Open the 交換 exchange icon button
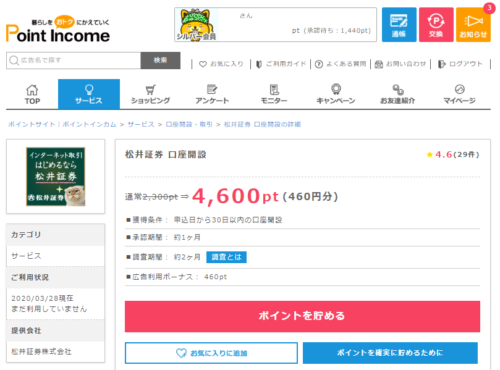Screen dimensions: 500x370 (x=436, y=25)
